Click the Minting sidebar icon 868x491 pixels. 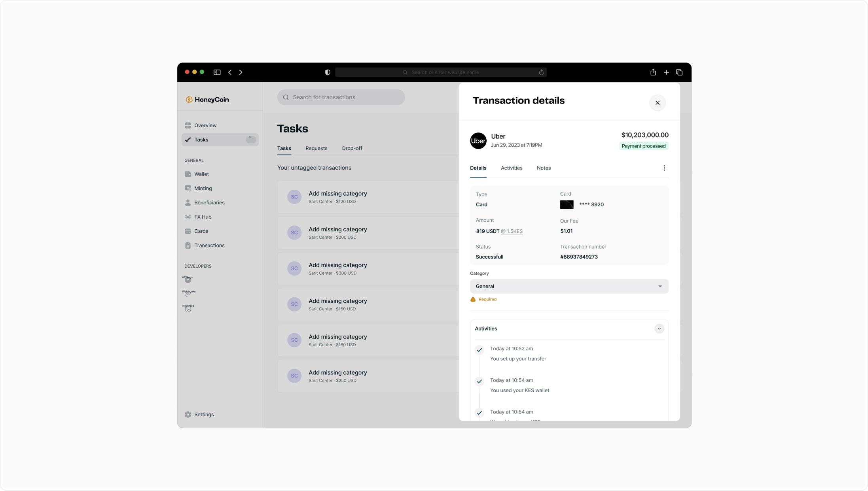(x=188, y=188)
